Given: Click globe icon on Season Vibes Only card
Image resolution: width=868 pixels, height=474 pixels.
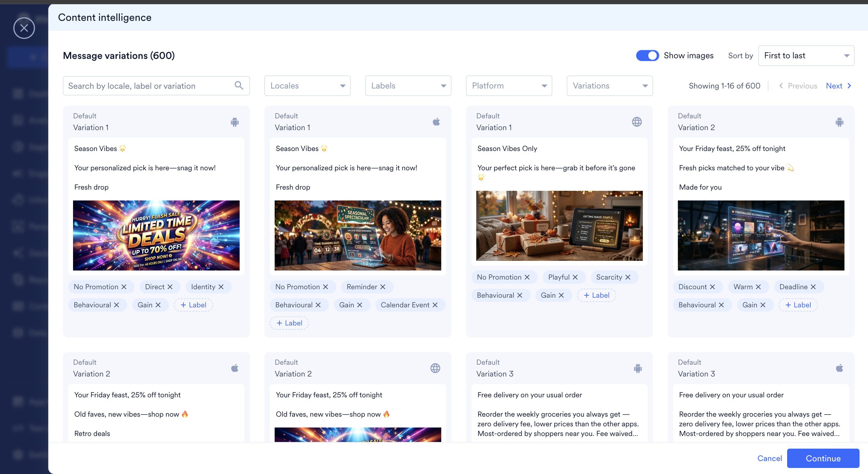Looking at the screenshot, I should click(637, 122).
